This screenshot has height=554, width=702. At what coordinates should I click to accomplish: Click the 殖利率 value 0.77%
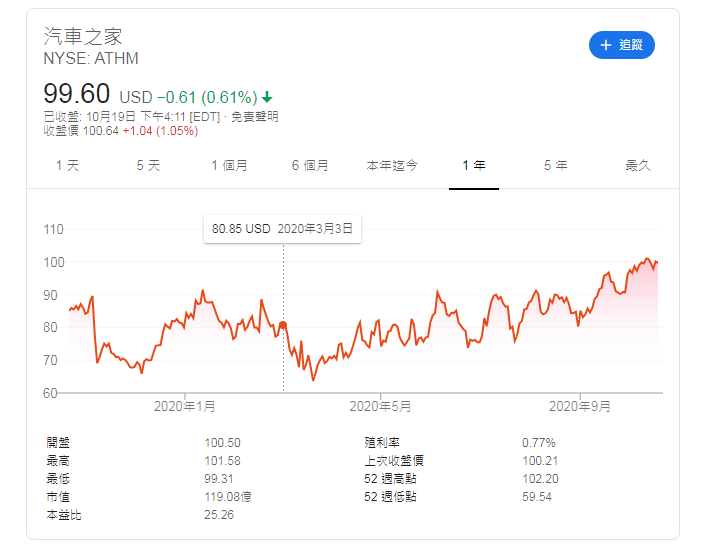[x=539, y=442]
